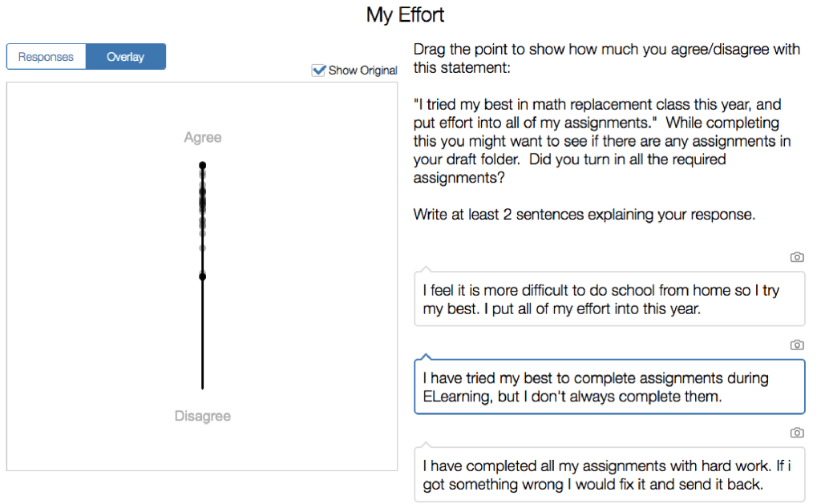Click camera icon above 'hard work' response
This screenshot has height=504, width=821.
tap(796, 433)
